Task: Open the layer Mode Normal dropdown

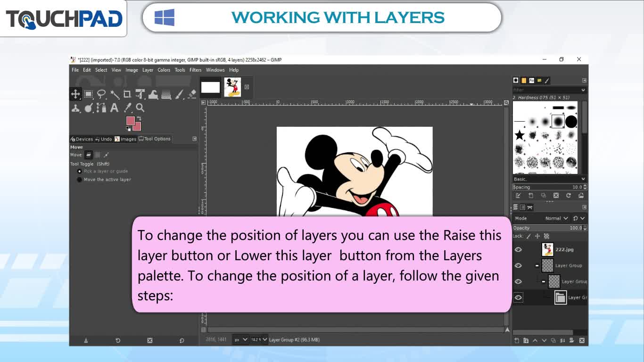Action: [x=556, y=218]
